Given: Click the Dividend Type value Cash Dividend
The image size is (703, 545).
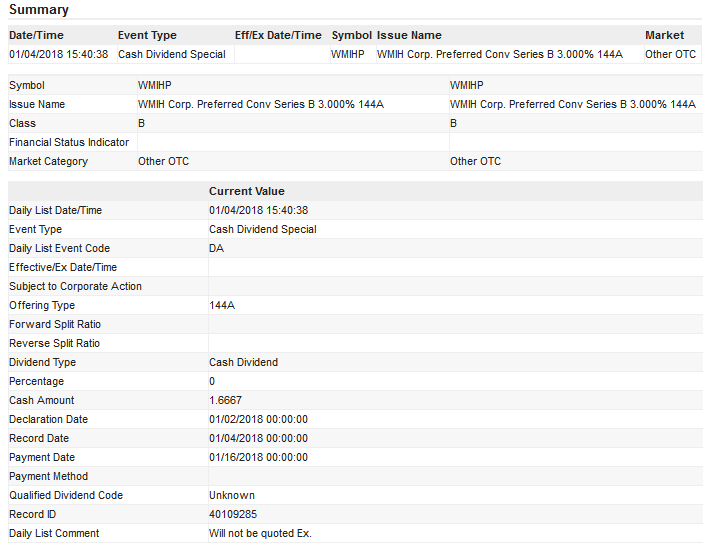Looking at the screenshot, I should click(243, 362).
